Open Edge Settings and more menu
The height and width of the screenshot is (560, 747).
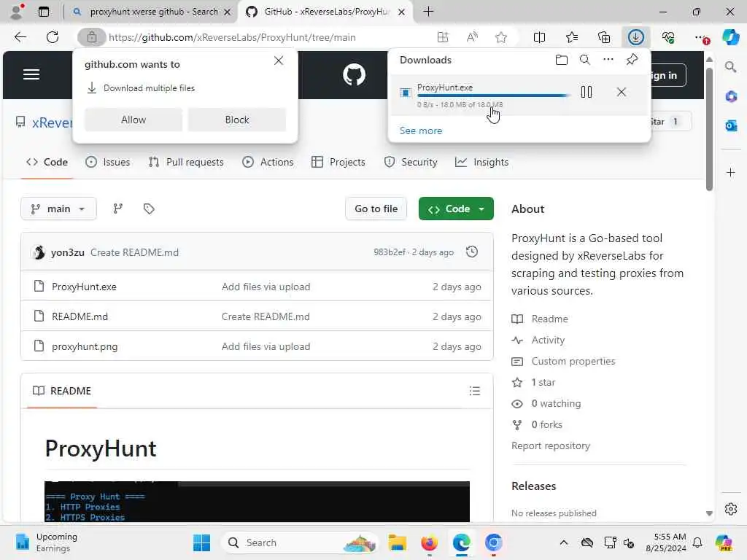coord(701,37)
